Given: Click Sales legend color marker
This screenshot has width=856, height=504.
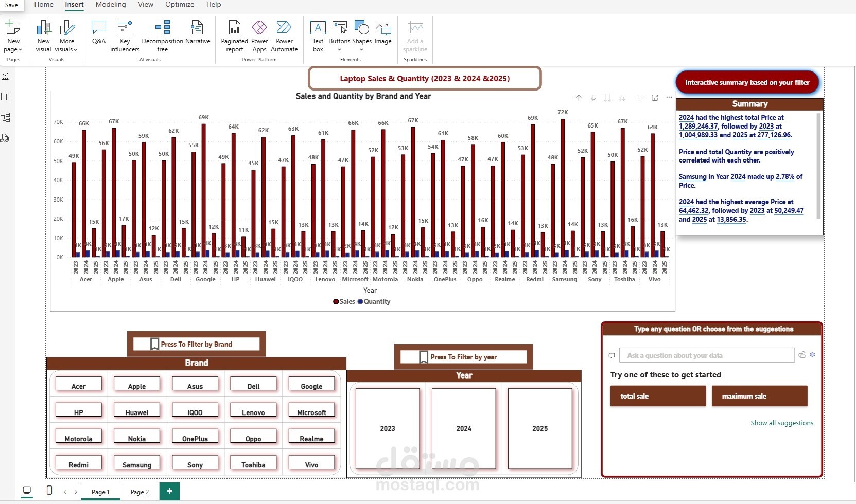Looking at the screenshot, I should (336, 302).
